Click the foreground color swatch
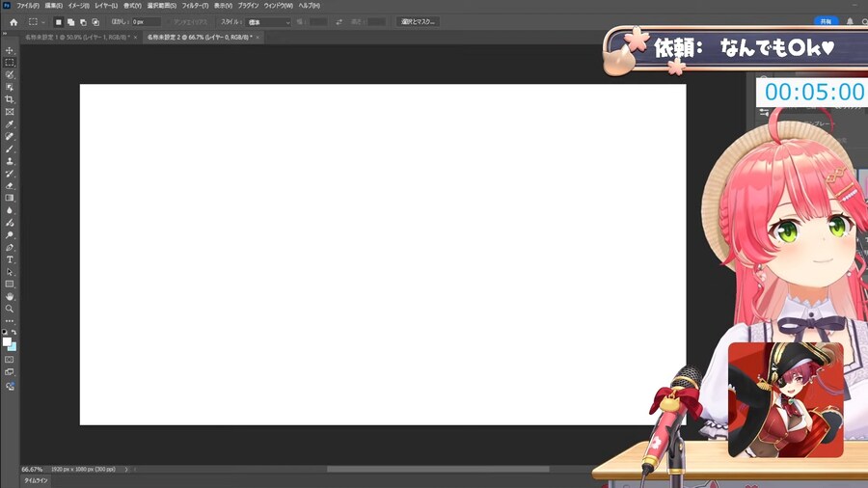This screenshot has width=868, height=488. [x=7, y=342]
